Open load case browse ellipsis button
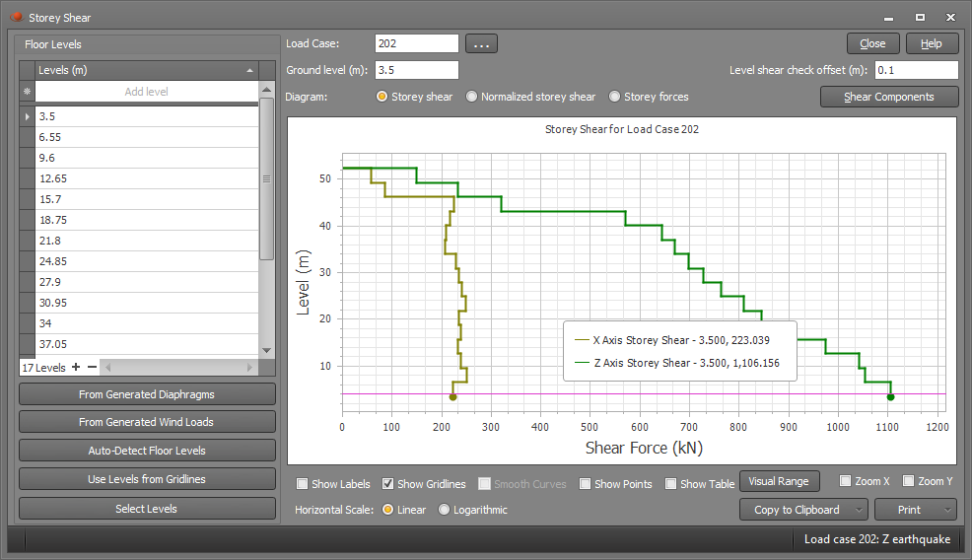Image resolution: width=972 pixels, height=560 pixels. pyautogui.click(x=482, y=44)
